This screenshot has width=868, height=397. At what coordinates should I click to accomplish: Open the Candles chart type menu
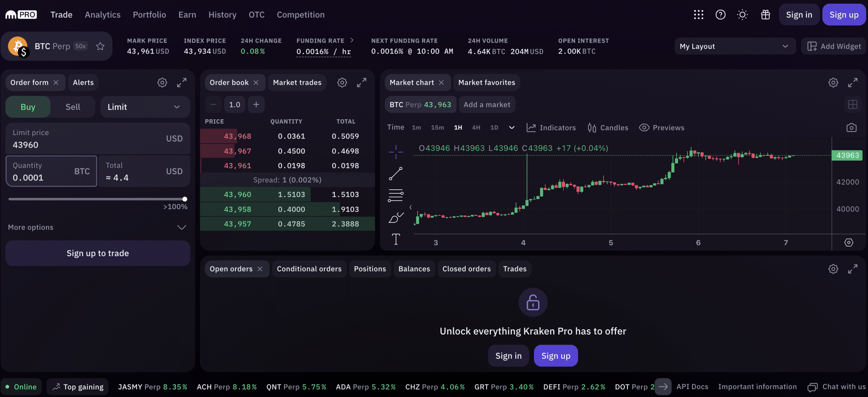click(608, 128)
